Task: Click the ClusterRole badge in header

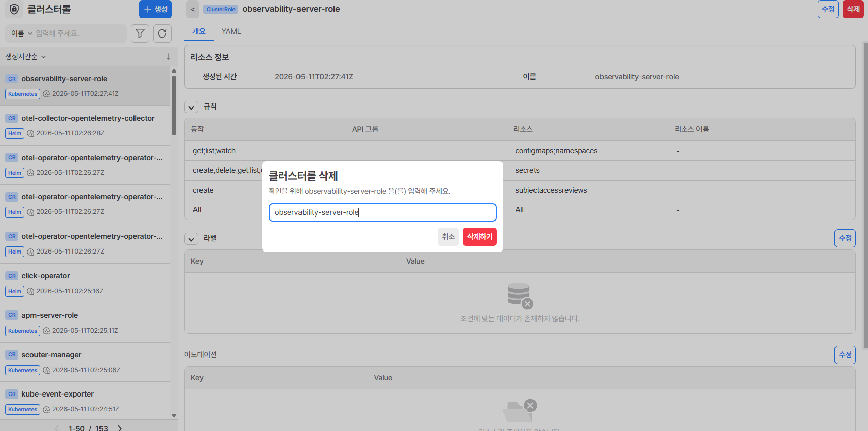Action: pos(221,9)
